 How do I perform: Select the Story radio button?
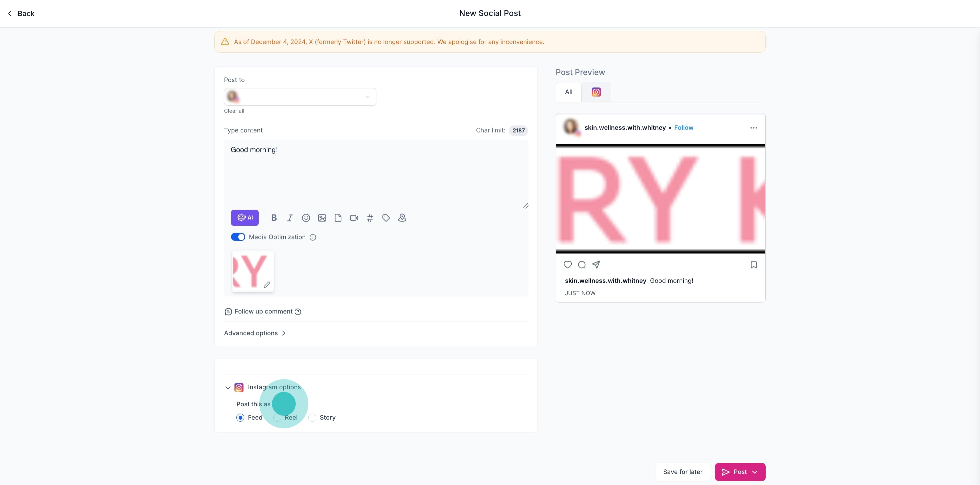312,418
